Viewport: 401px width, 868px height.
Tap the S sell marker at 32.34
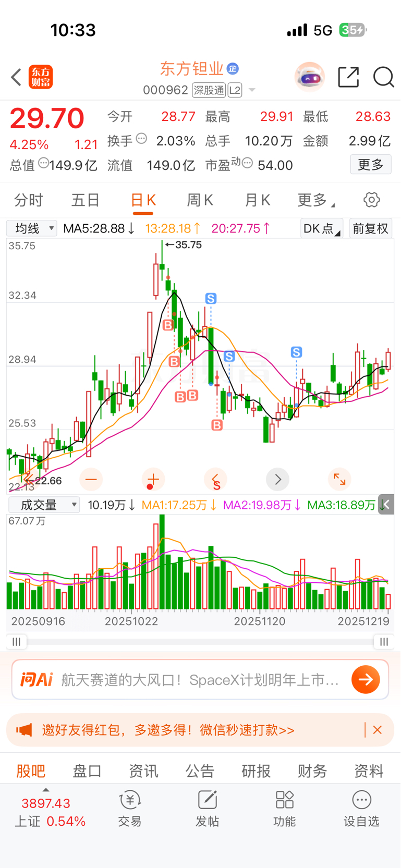(x=211, y=299)
